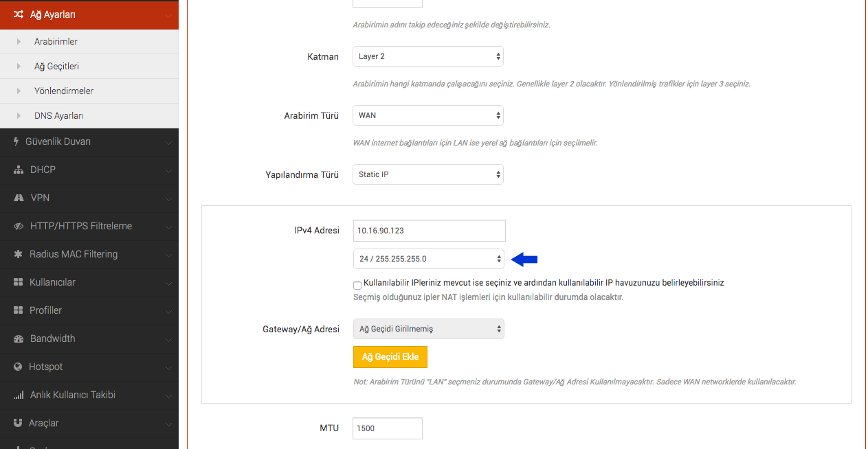Click the Anlık Kullanıcı Takibi signal icon
The image size is (868, 449).
pyautogui.click(x=19, y=395)
